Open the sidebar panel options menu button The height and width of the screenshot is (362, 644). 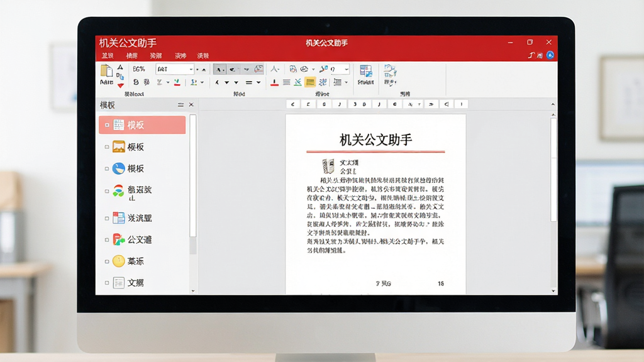coord(180,105)
